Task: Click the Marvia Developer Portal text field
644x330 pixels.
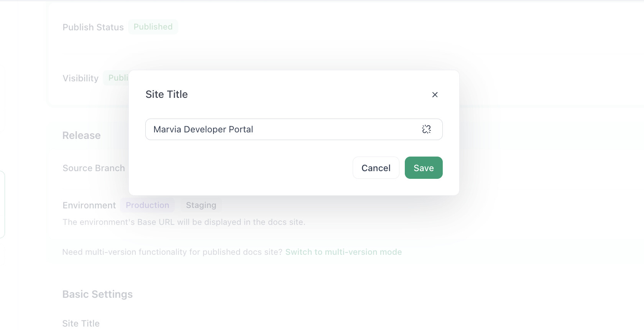Action: (x=284, y=129)
